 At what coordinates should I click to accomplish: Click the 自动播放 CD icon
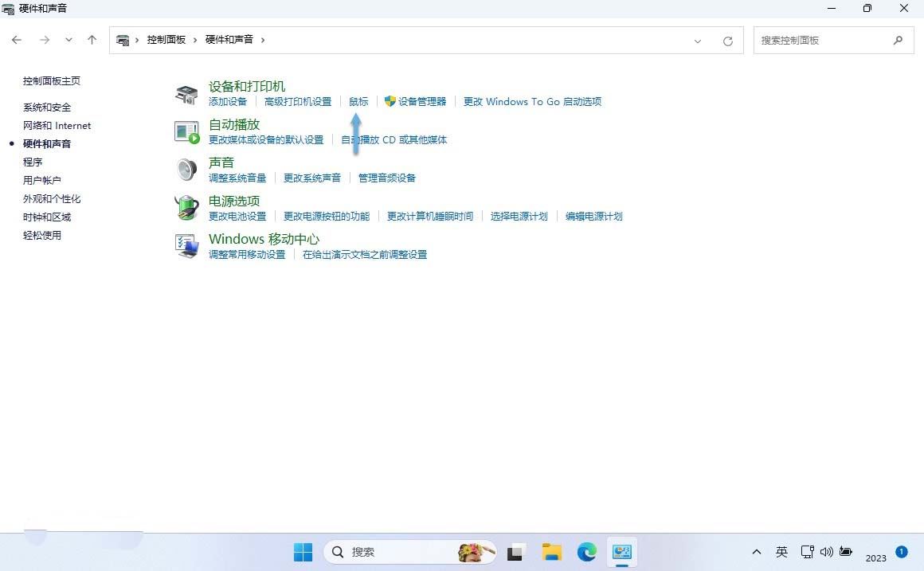click(x=186, y=131)
